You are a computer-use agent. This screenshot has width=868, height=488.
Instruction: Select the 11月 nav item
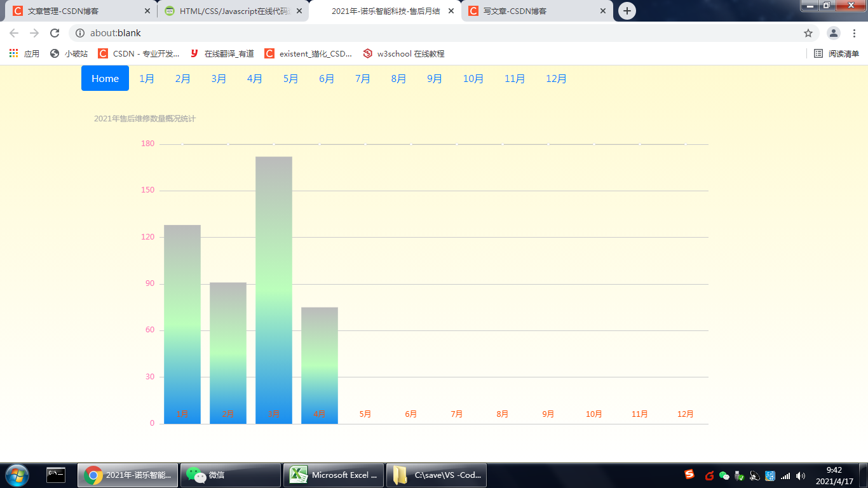(515, 78)
